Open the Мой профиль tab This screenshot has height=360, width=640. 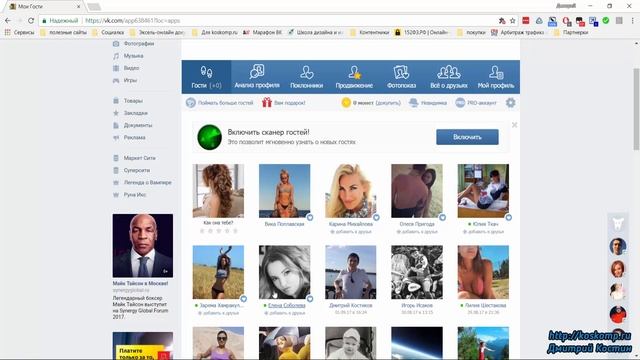(x=496, y=77)
